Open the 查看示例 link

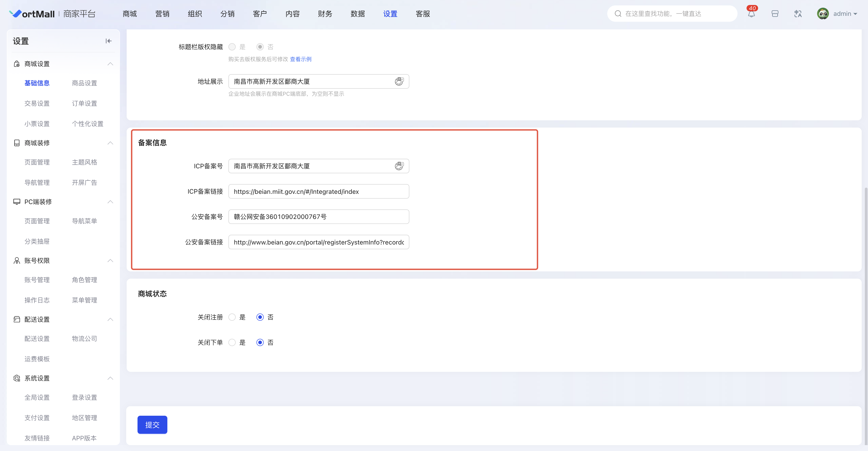click(301, 59)
